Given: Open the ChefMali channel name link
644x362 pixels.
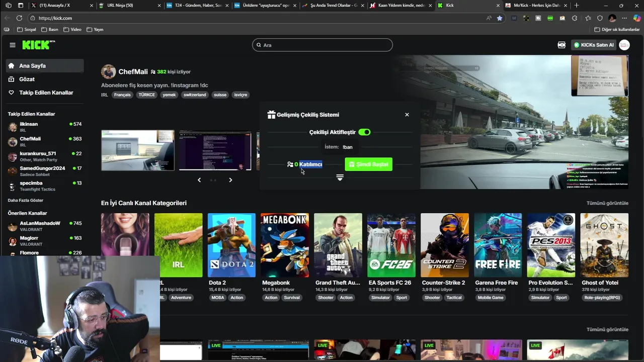Looking at the screenshot, I should [x=133, y=71].
